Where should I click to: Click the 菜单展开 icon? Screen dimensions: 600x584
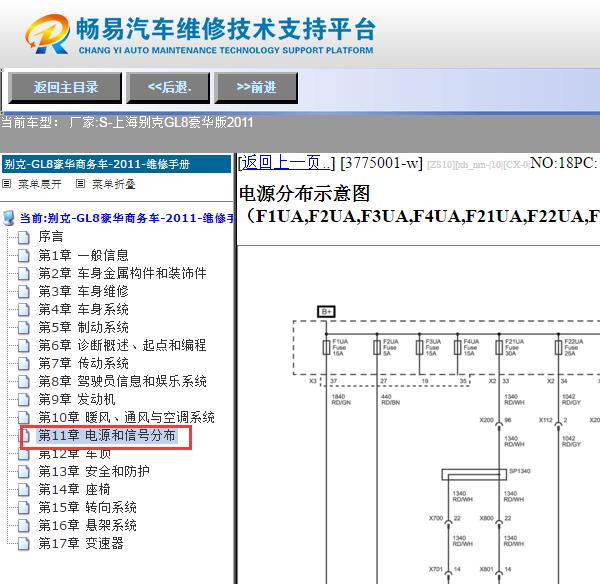click(7, 184)
